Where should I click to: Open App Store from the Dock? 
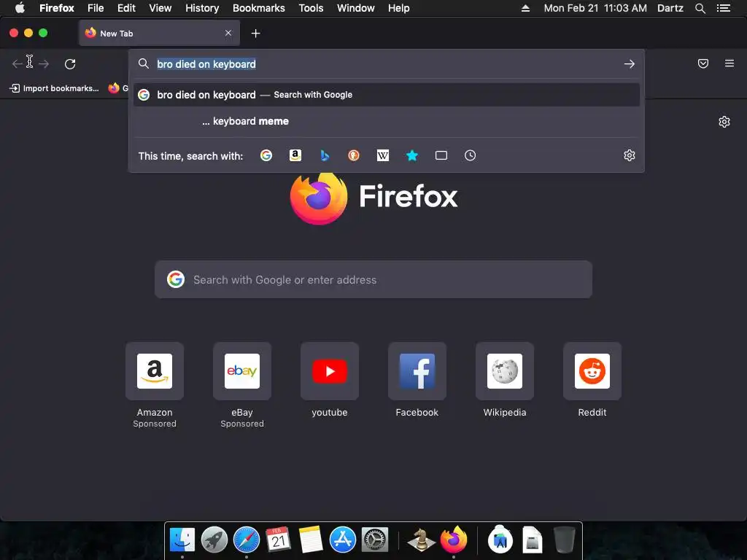(x=343, y=540)
